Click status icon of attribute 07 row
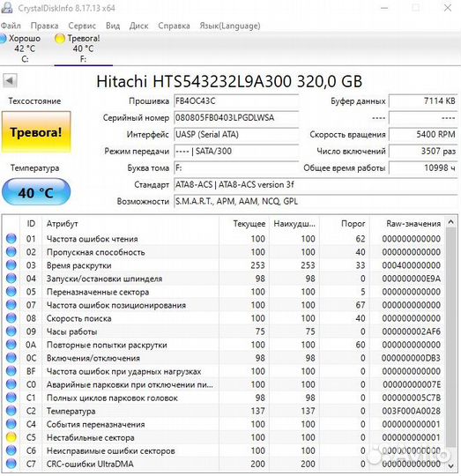This screenshot has height=476, width=461. [11, 305]
